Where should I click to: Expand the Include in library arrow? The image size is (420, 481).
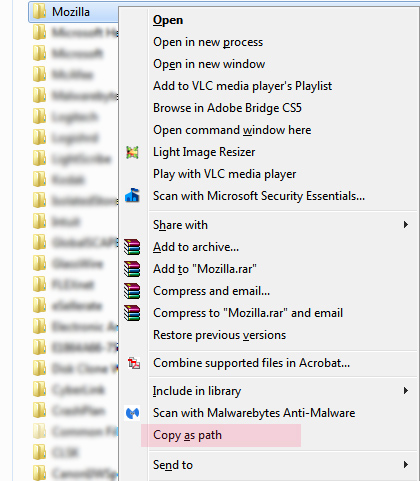(406, 390)
